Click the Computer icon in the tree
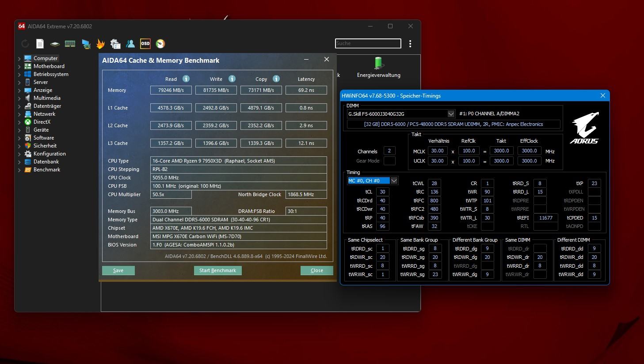The width and height of the screenshot is (644, 364). click(28, 58)
